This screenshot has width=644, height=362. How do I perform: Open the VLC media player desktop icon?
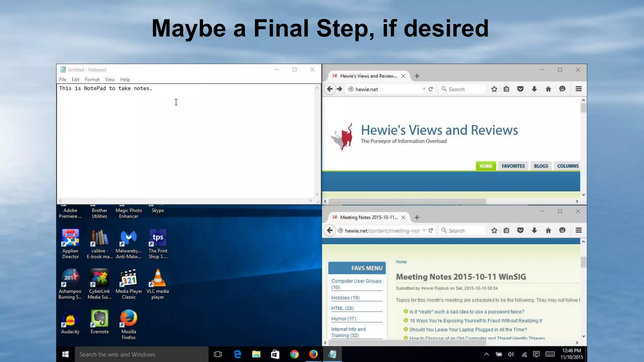(158, 284)
